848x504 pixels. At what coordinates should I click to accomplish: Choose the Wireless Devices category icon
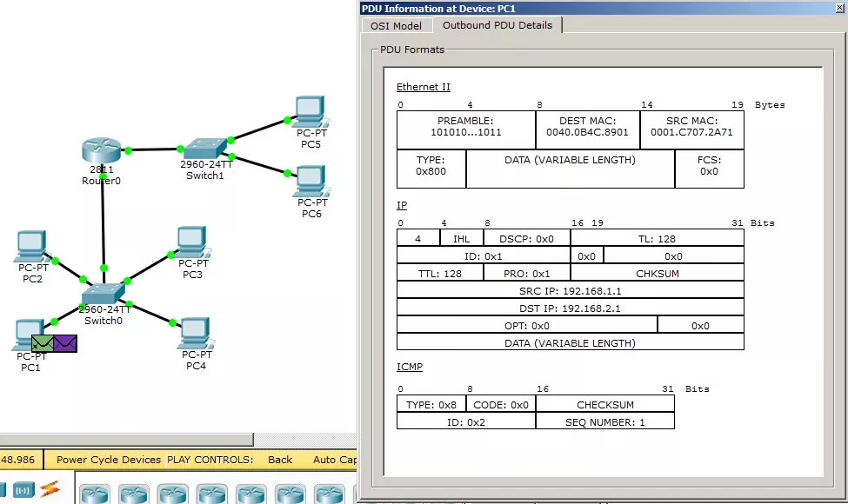(23, 490)
